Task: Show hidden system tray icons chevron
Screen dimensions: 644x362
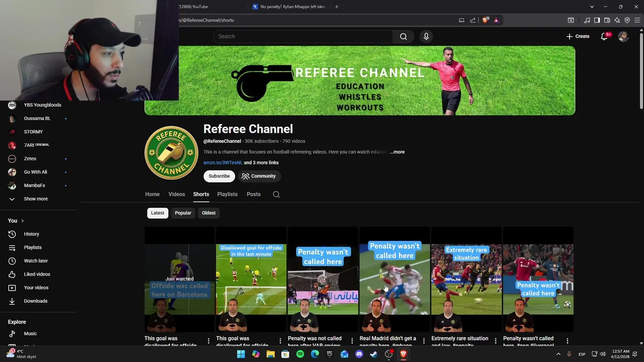Action: pyautogui.click(x=558, y=354)
